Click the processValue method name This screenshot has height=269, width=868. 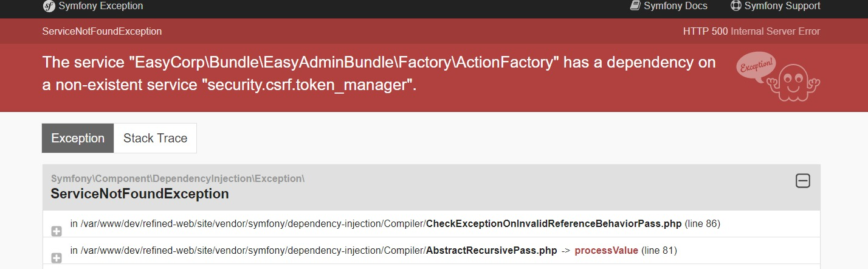[x=606, y=250]
